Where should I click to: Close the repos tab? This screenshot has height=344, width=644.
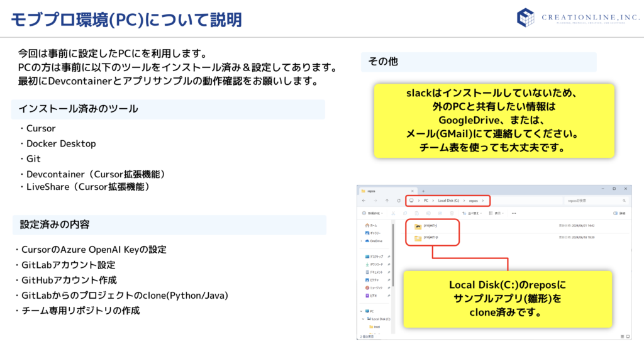coord(413,191)
